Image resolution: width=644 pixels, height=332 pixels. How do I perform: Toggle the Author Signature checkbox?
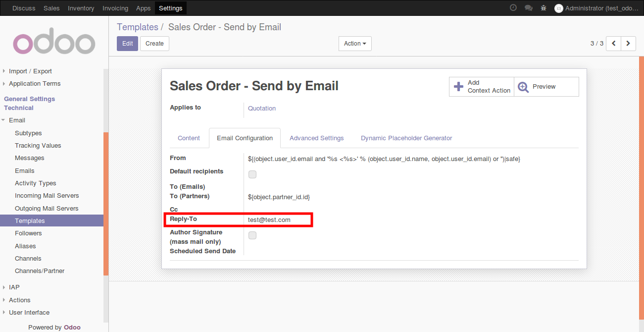pos(252,235)
